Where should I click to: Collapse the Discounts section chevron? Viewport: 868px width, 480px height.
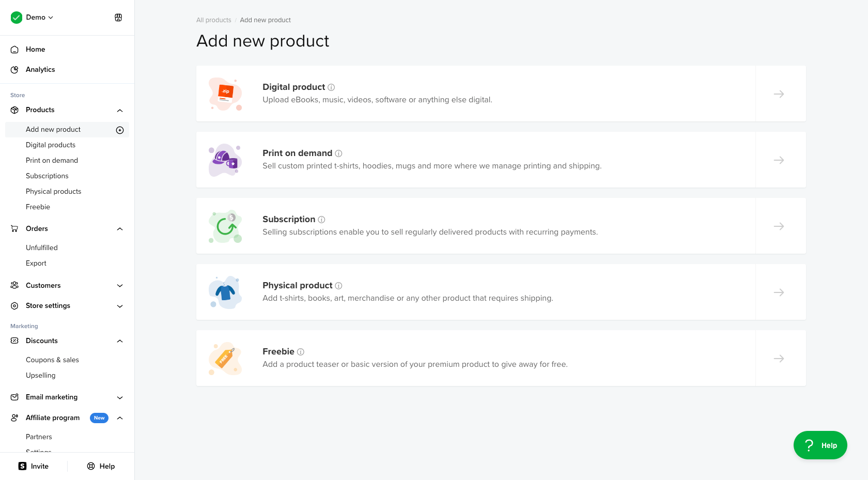(120, 341)
